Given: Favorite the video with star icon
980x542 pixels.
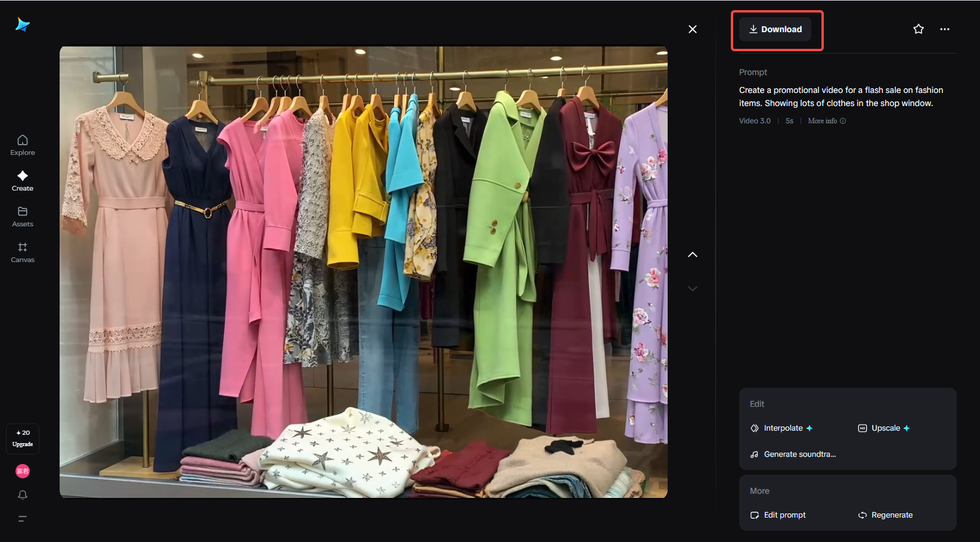Looking at the screenshot, I should (x=919, y=29).
